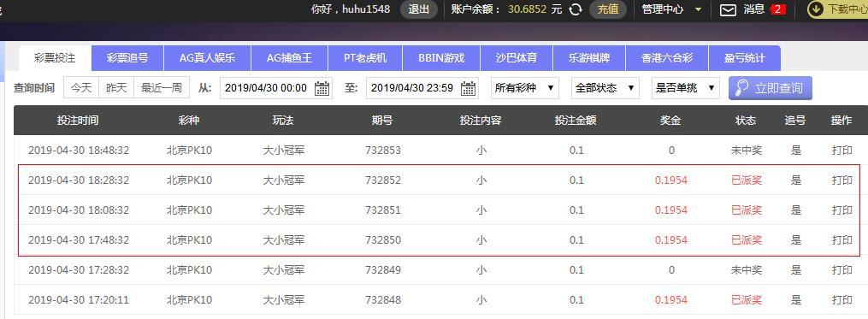The image size is (868, 319).
Task: Open the messages envelope icon
Action: pyautogui.click(x=728, y=9)
